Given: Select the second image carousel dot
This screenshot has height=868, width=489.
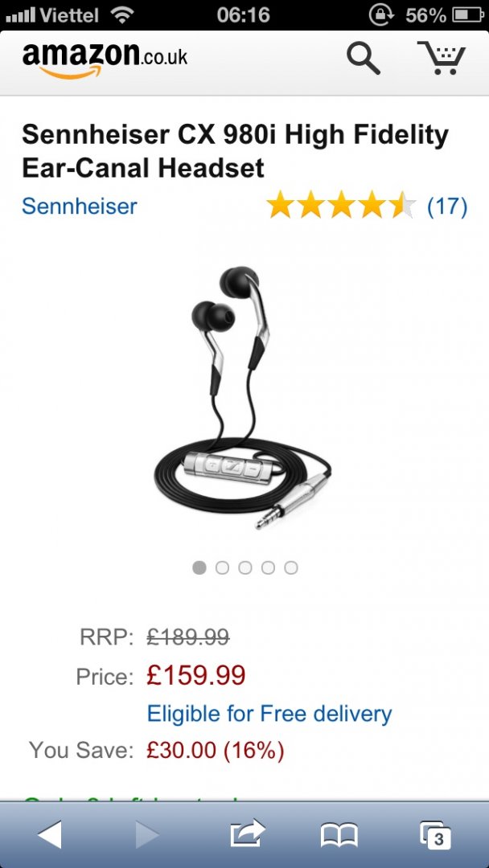Looking at the screenshot, I should coord(222,567).
